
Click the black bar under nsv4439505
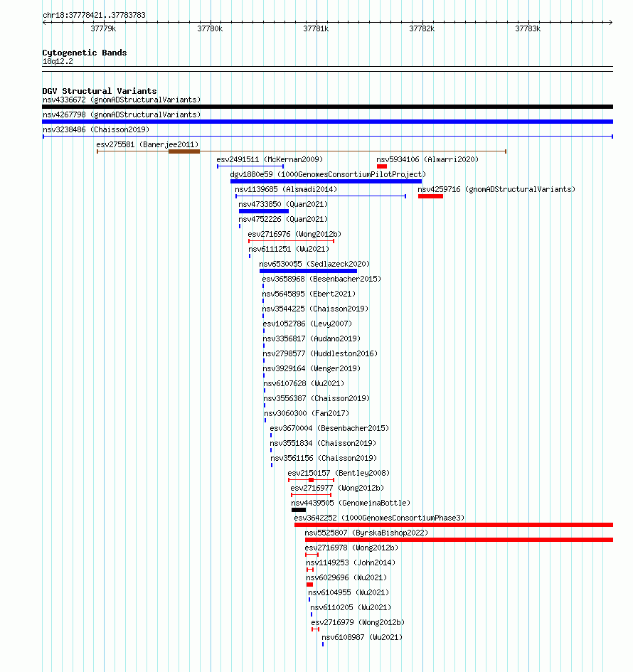(x=299, y=510)
